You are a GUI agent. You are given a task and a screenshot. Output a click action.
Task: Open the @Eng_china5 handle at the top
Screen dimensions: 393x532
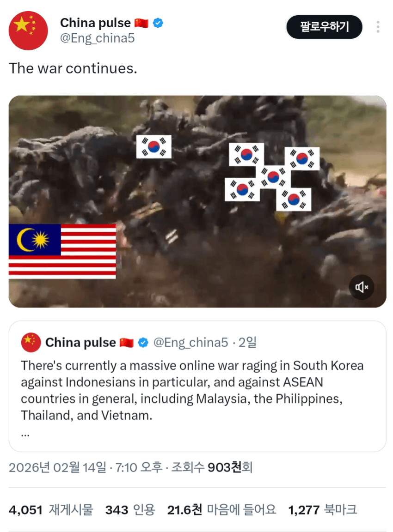[x=97, y=38]
